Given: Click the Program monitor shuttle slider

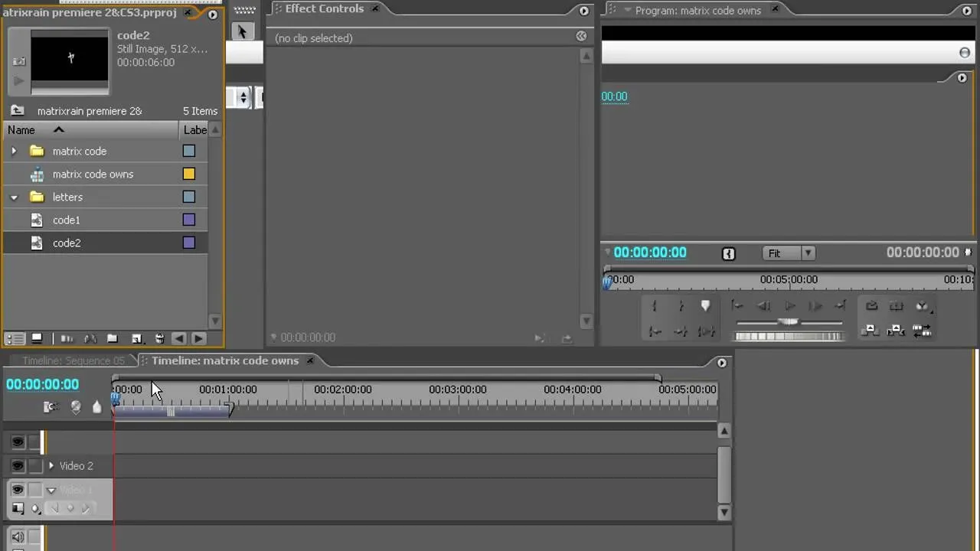Looking at the screenshot, I should (789, 322).
